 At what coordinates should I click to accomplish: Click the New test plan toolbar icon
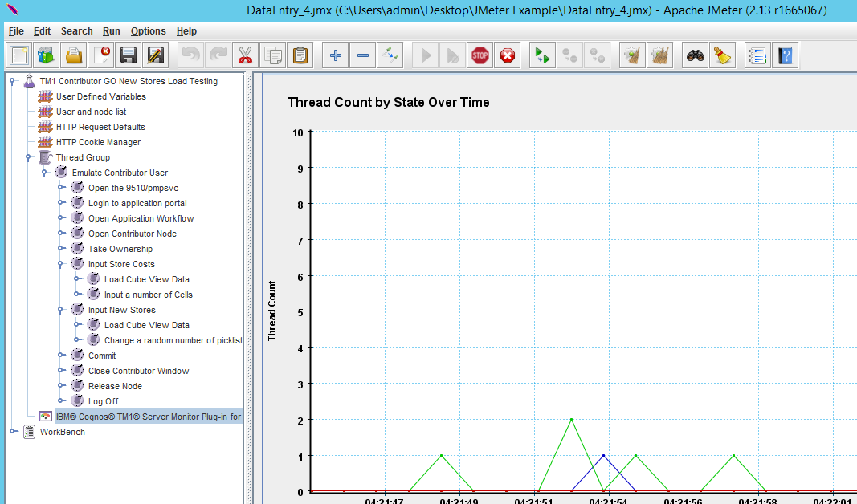tap(19, 55)
